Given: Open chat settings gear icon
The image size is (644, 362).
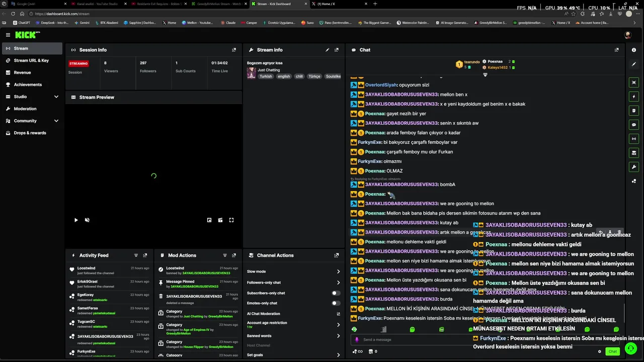Looking at the screenshot, I should [x=600, y=351].
